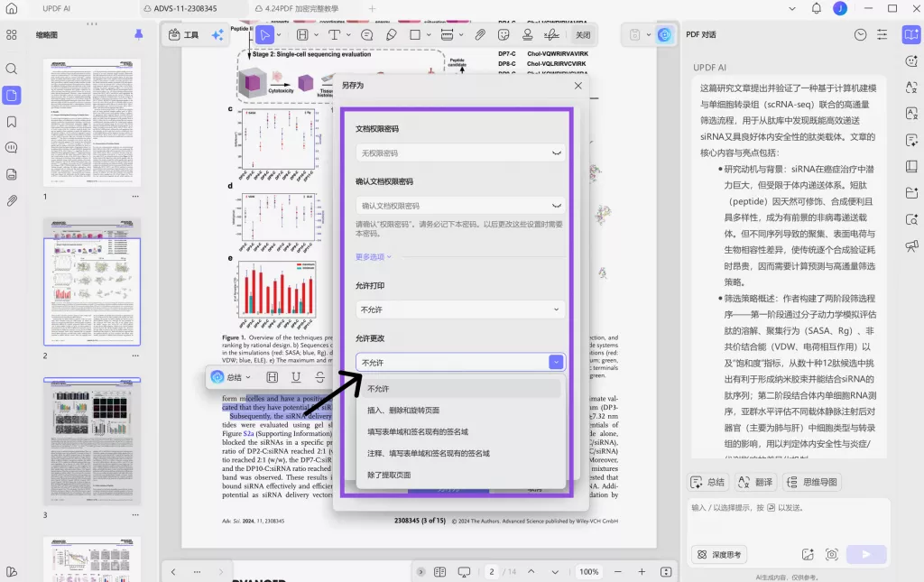Select the rectangle shape tool

(415, 35)
